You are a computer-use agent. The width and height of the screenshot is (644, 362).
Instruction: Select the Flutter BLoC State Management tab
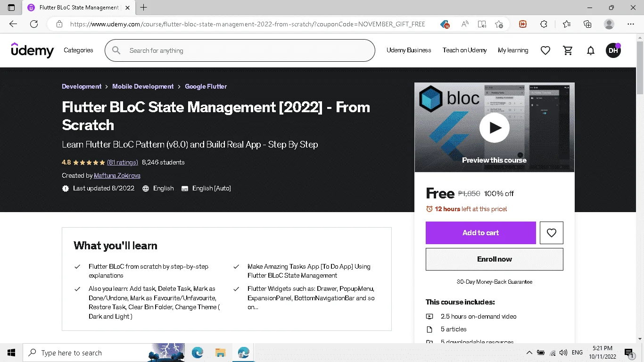pyautogui.click(x=78, y=8)
